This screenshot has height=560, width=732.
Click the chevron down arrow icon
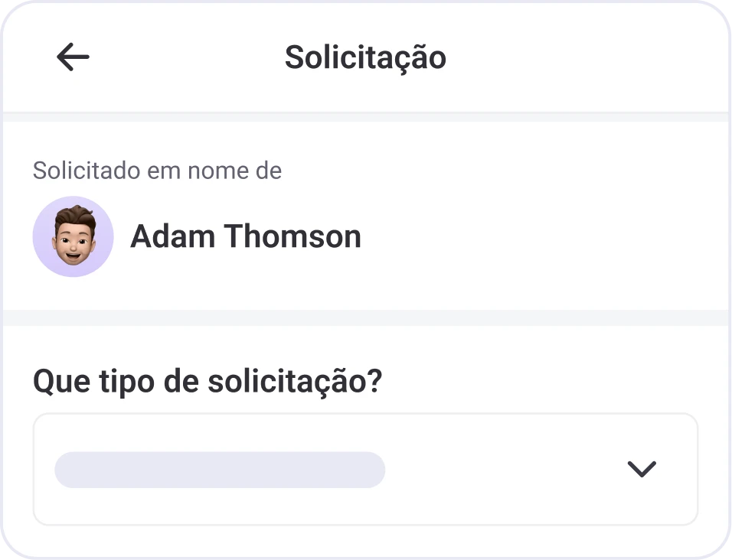pyautogui.click(x=641, y=469)
